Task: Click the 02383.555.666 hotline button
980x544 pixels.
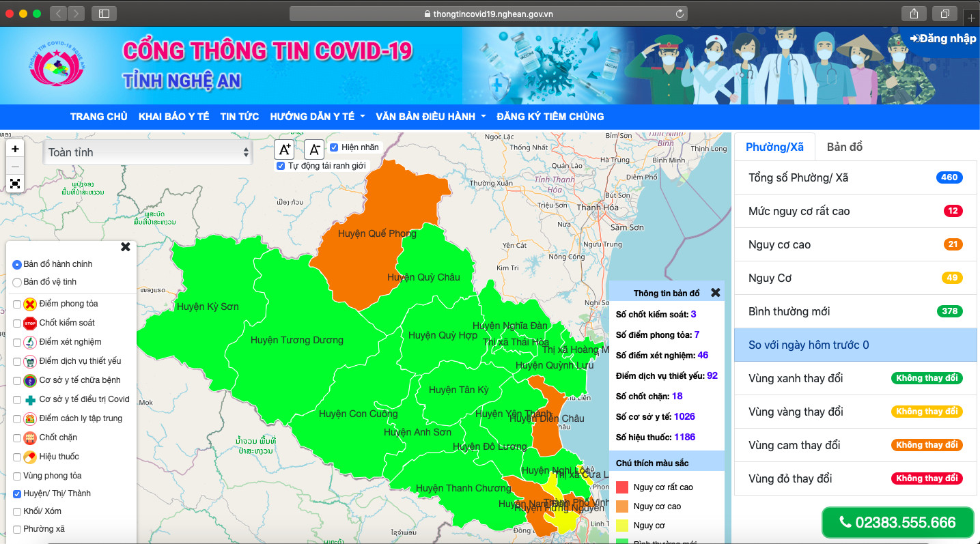Action: click(x=897, y=523)
